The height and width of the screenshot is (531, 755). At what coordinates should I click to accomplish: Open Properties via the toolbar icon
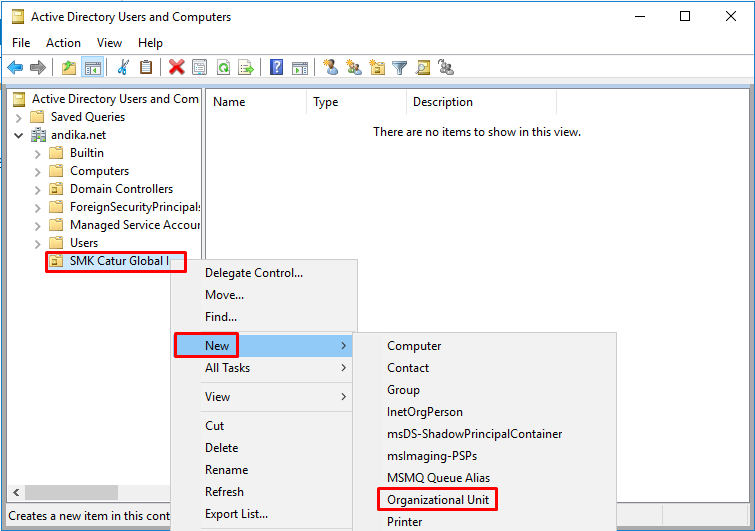point(199,67)
